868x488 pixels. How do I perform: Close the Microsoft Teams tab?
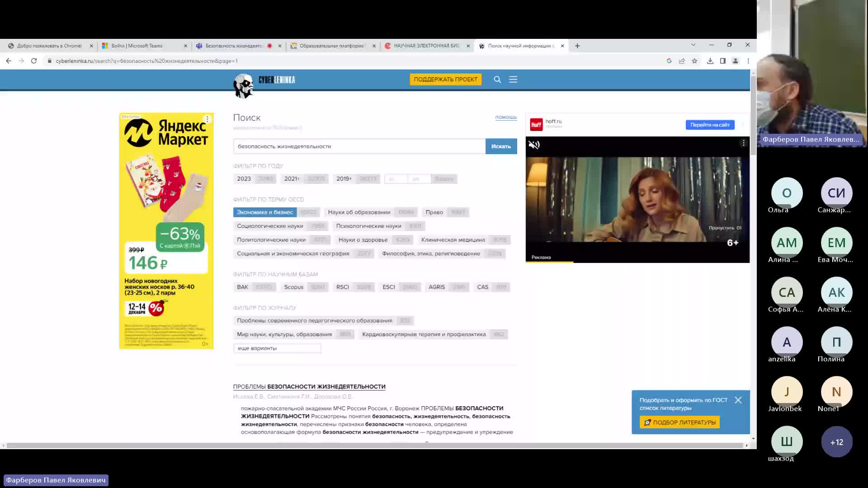point(185,46)
